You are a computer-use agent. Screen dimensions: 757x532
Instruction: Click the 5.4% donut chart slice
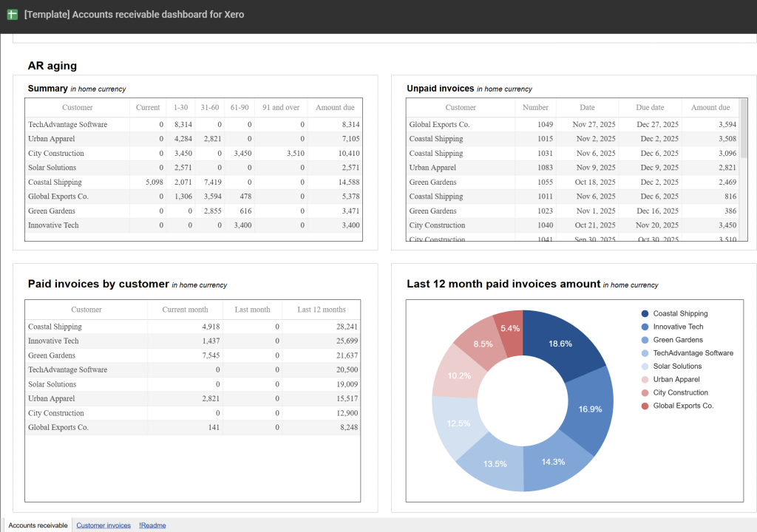point(510,328)
